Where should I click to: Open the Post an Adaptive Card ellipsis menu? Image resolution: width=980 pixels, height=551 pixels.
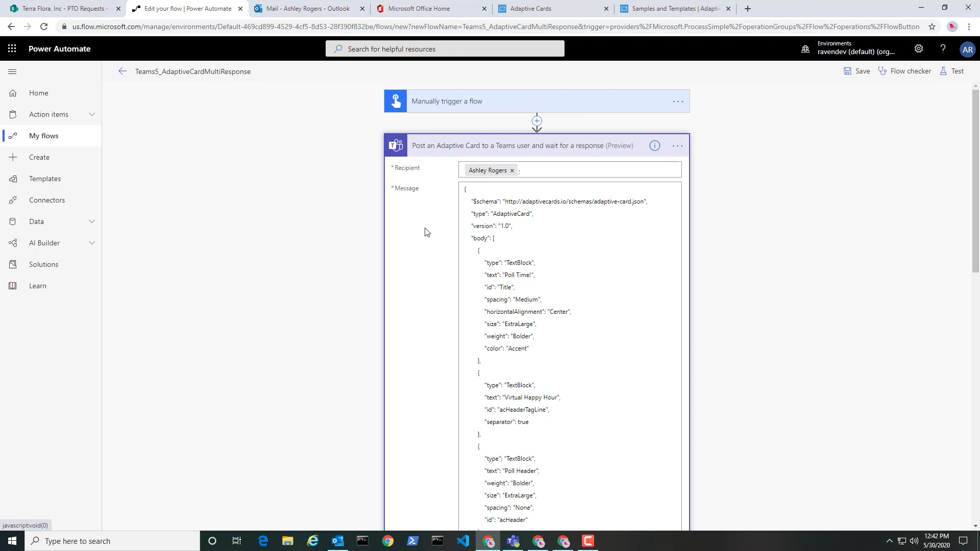[x=677, y=146]
